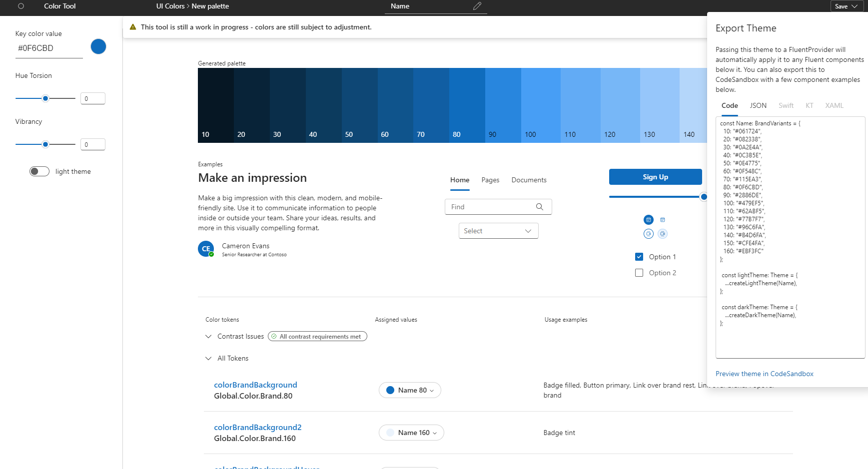Switch to the JSON export tab
Image resolution: width=868 pixels, height=469 pixels.
pos(758,105)
